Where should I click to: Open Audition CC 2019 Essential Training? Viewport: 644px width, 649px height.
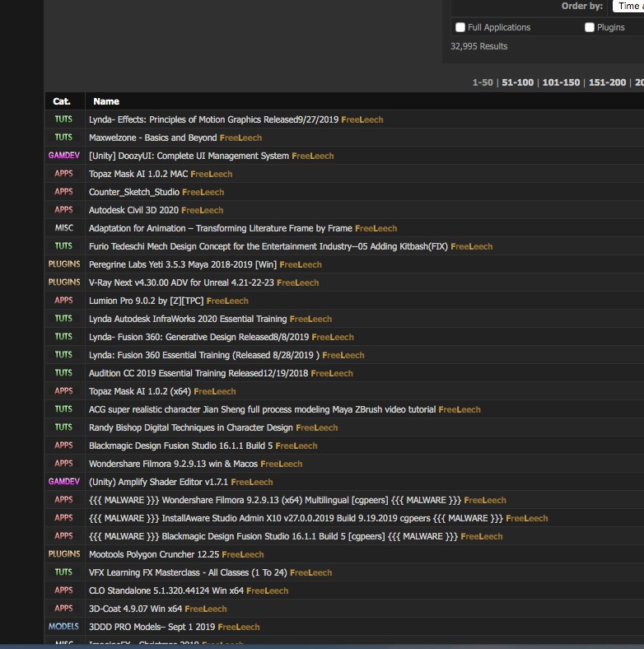(x=198, y=373)
